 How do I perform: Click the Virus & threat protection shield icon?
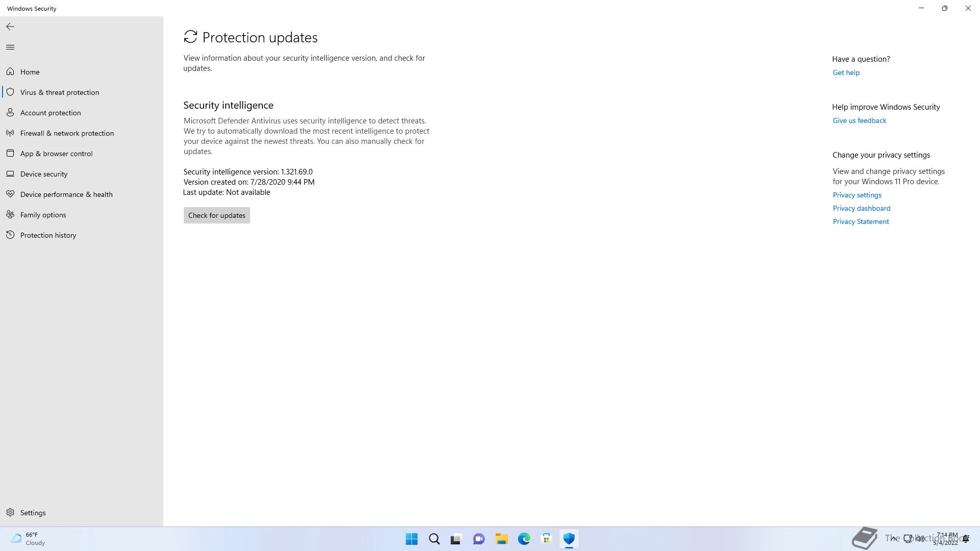tap(10, 92)
